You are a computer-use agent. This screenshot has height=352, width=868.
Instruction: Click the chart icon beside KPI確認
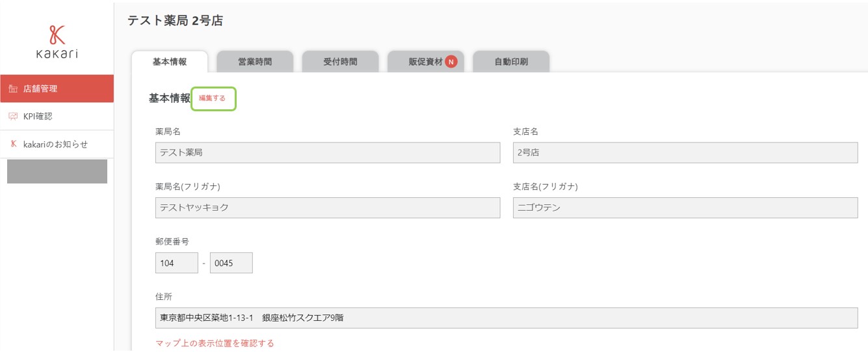point(13,116)
